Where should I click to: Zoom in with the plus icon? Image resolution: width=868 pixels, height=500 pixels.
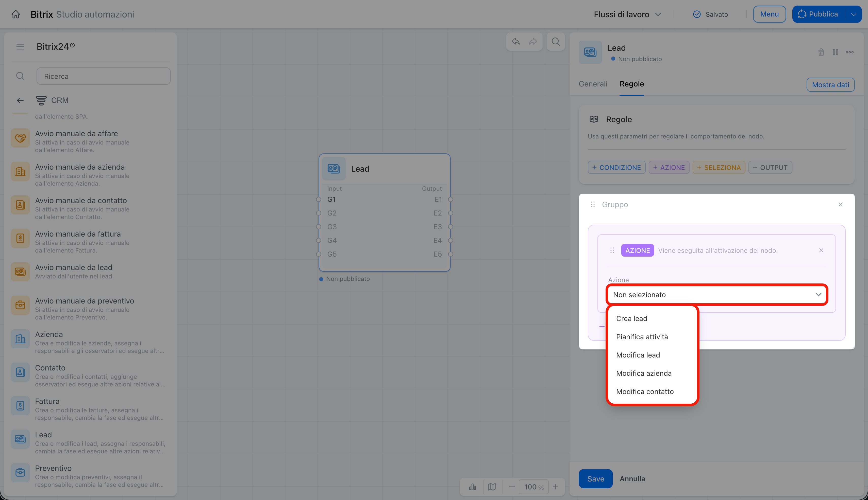[x=555, y=487]
